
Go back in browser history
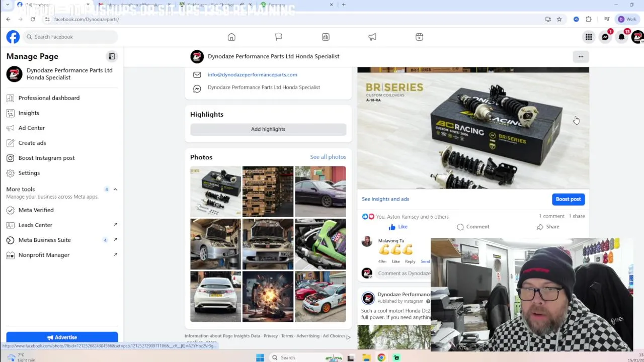pyautogui.click(x=9, y=19)
